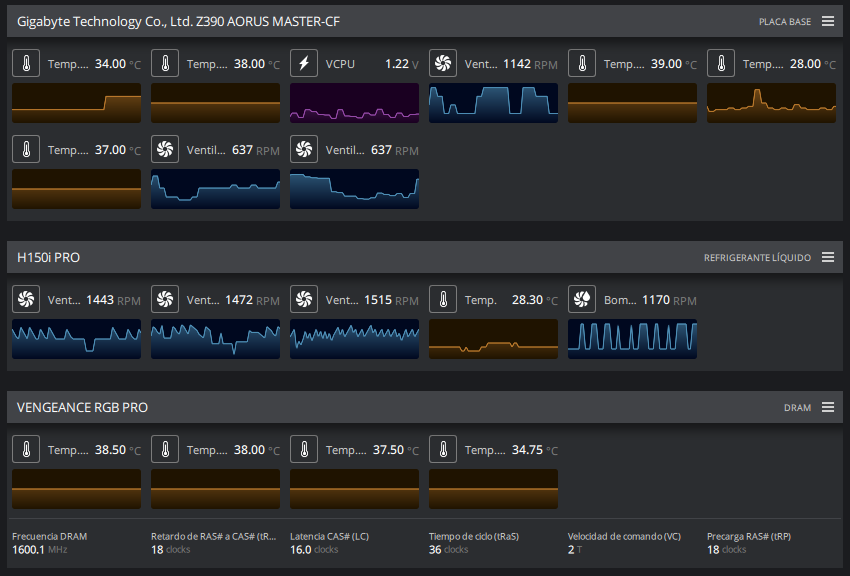This screenshot has width=850, height=576.
Task: Click the REFRIGERANTE LÍQUIDO label
Action: pos(757,258)
